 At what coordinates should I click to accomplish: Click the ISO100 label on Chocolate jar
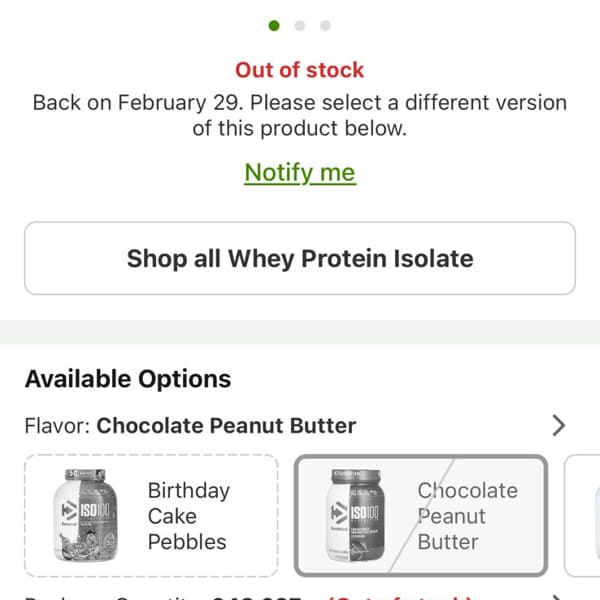click(364, 513)
